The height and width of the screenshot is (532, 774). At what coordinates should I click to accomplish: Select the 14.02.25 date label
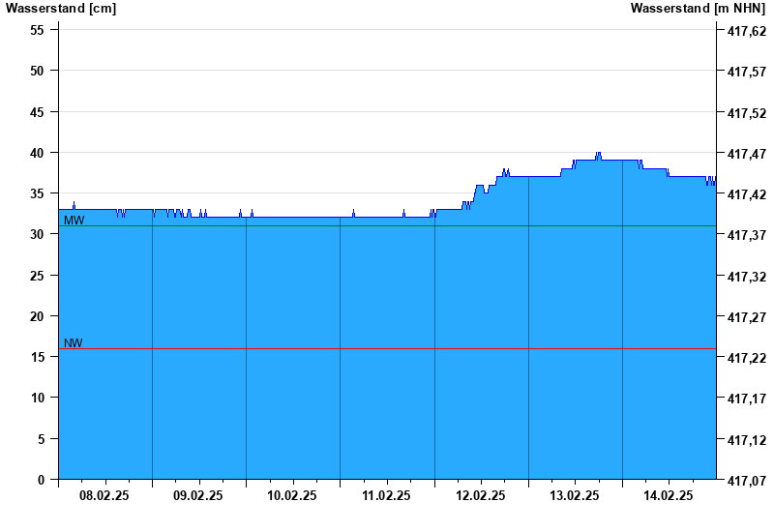click(669, 495)
